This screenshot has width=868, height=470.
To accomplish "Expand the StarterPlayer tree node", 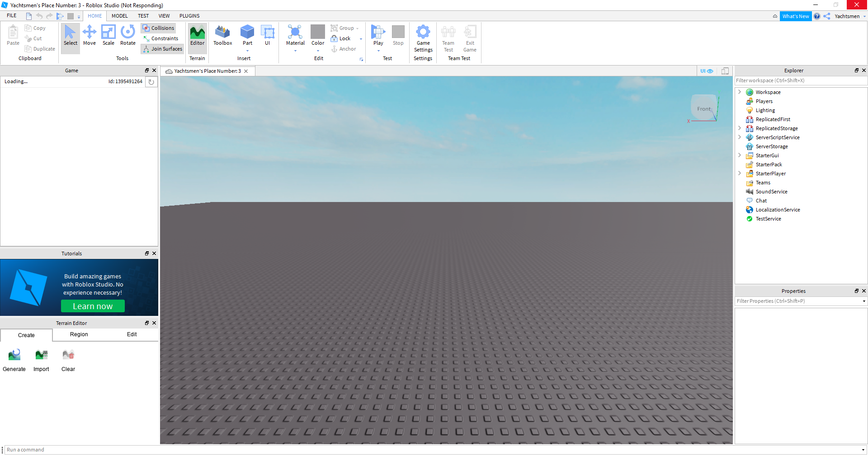I will pyautogui.click(x=740, y=174).
